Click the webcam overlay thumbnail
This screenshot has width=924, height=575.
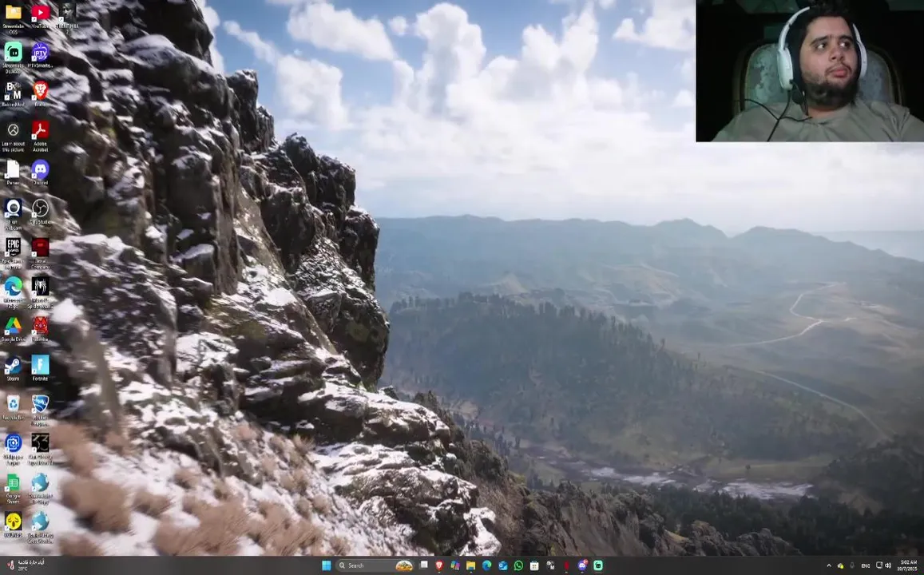(810, 71)
